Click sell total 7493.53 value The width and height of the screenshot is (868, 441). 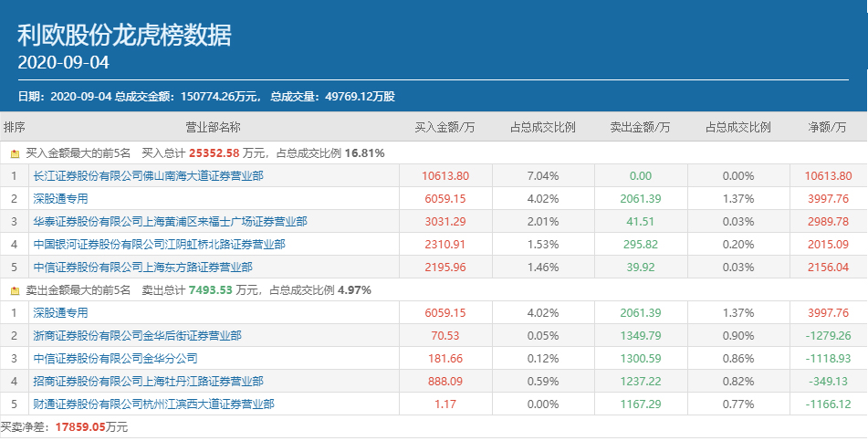pyautogui.click(x=210, y=290)
